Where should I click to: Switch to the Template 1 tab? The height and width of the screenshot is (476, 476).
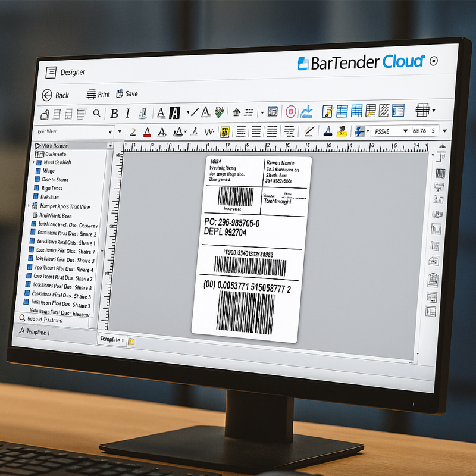(112, 339)
